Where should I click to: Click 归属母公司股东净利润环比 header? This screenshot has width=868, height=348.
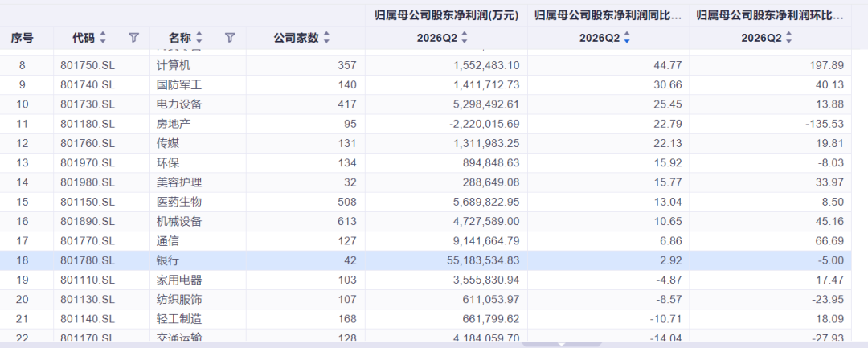click(770, 16)
